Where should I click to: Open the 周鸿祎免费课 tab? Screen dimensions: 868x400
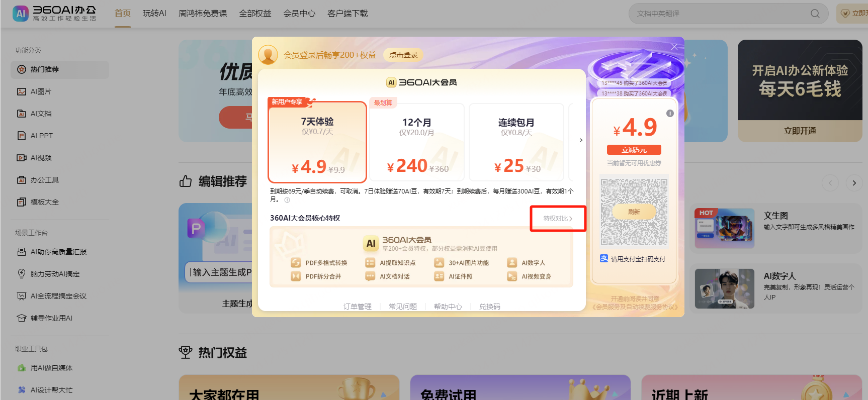[203, 14]
